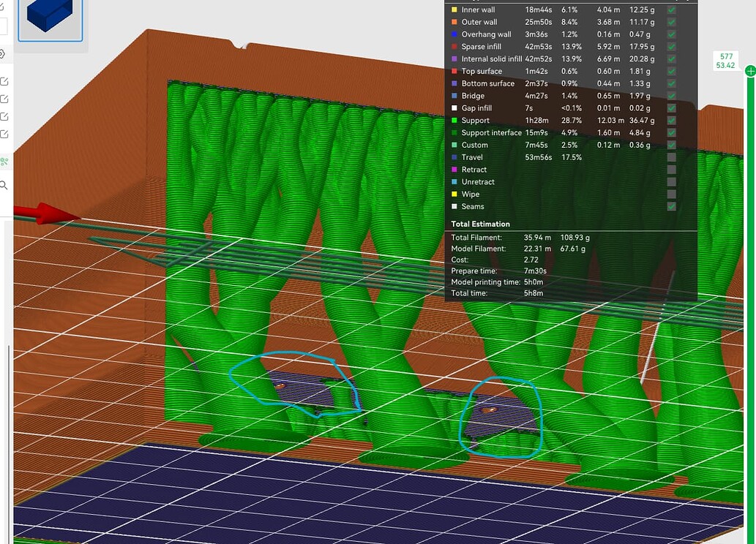The width and height of the screenshot is (756, 544).
Task: Click the "Gap infill" legend label
Action: [476, 108]
